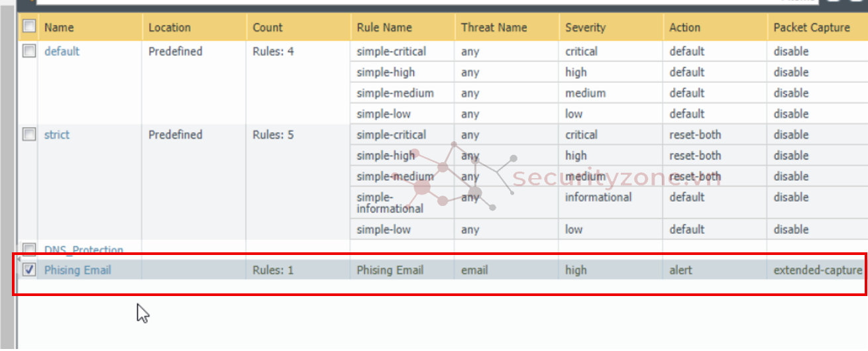Sort table by Name column header
868x351 pixels.
[x=59, y=27]
